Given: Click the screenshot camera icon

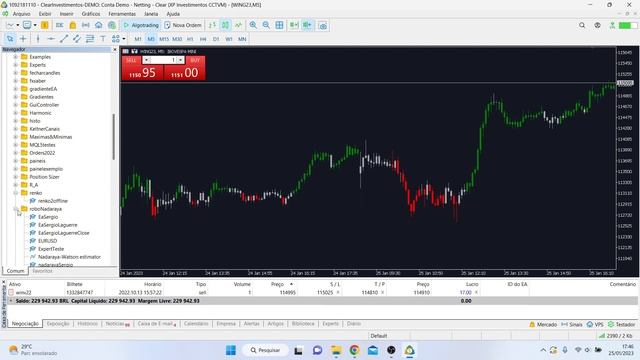Looking at the screenshot, I should click(322, 25).
